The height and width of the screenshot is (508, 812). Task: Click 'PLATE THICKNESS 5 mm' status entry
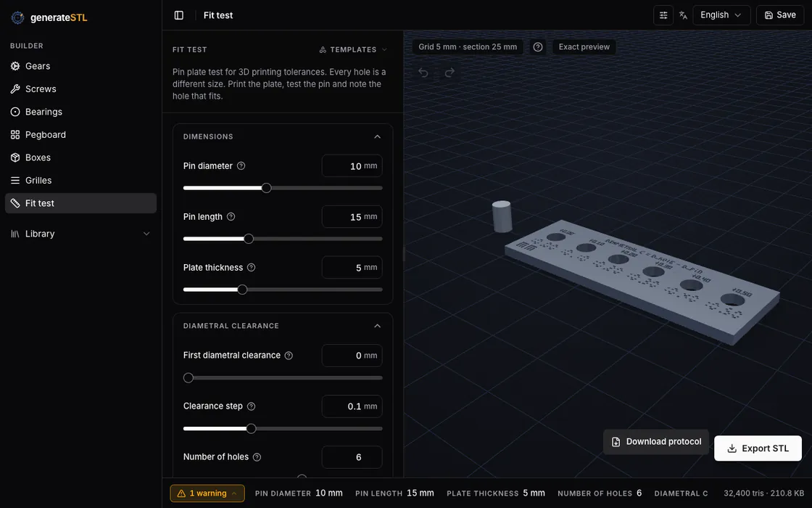tap(496, 493)
